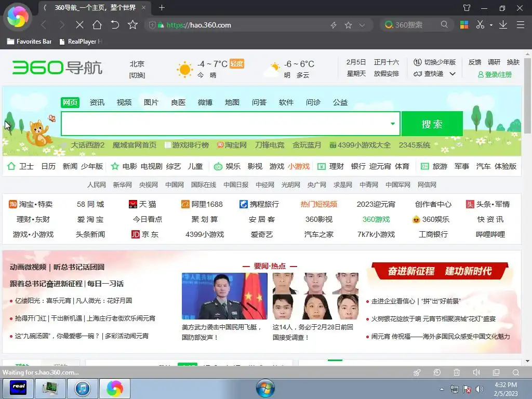Open 京东 site link
Viewport: 532px width, 399px height.
(145, 234)
